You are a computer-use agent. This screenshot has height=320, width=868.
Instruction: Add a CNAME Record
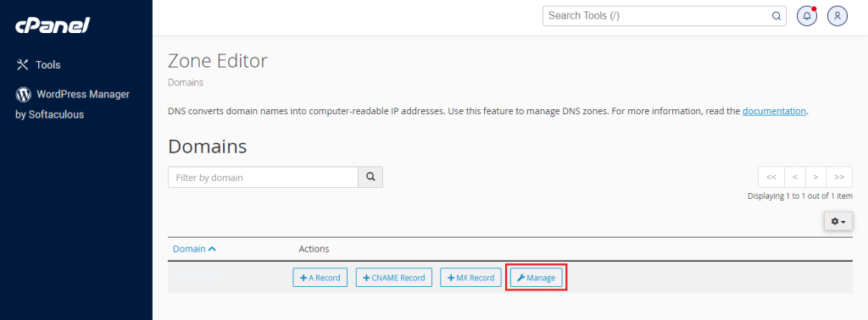tap(393, 278)
